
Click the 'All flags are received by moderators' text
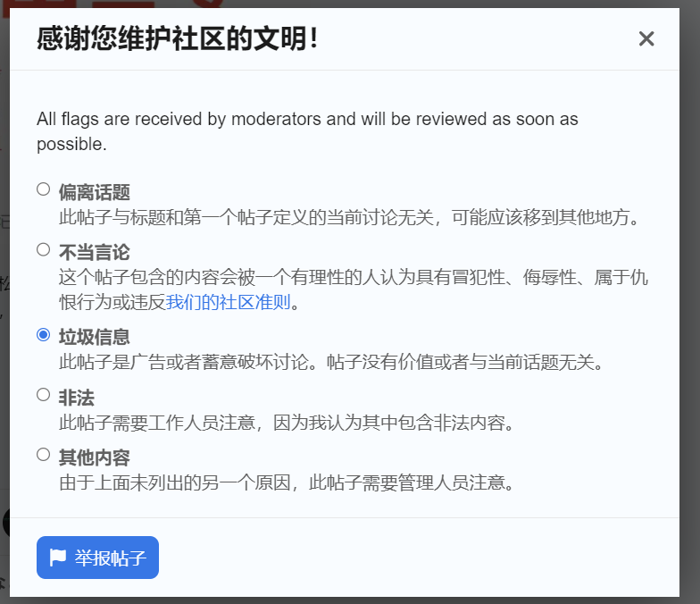tap(307, 131)
